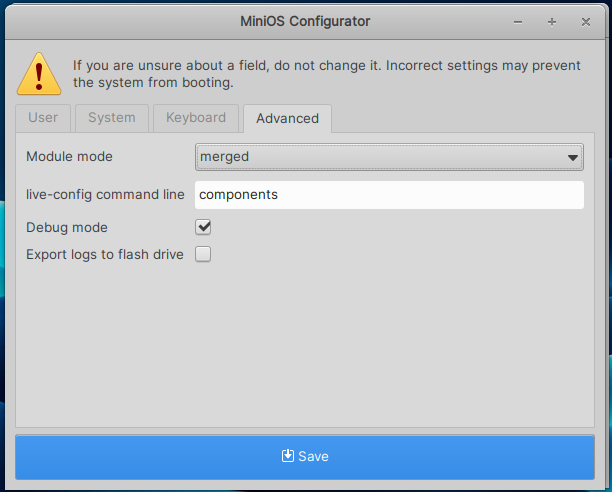Viewport: 612px width, 492px height.
Task: Open the System tab
Action: coord(111,118)
